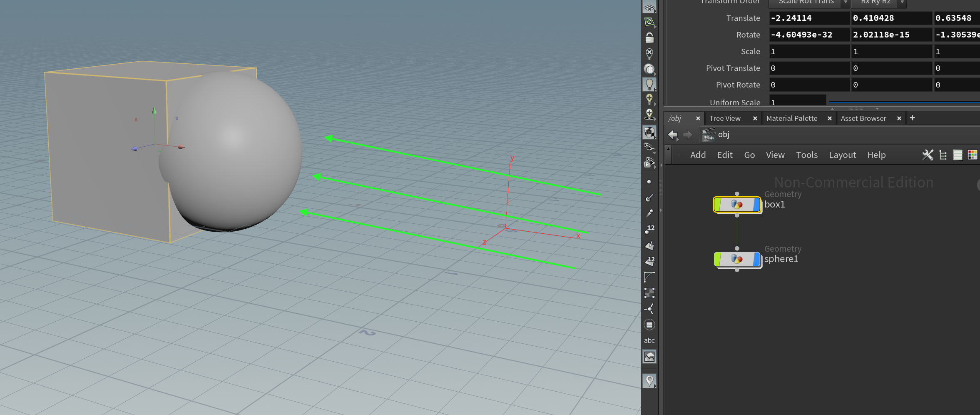Toggle the primitive numbers icon

[649, 261]
